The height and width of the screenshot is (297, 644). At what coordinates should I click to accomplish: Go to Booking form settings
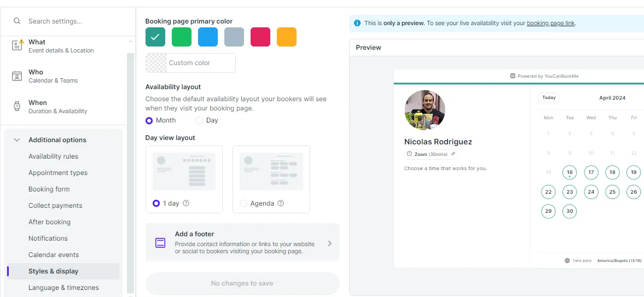49,189
